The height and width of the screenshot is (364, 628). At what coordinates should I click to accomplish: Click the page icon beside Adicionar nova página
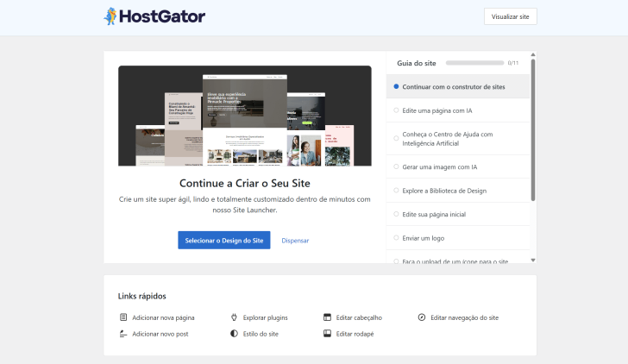point(123,317)
